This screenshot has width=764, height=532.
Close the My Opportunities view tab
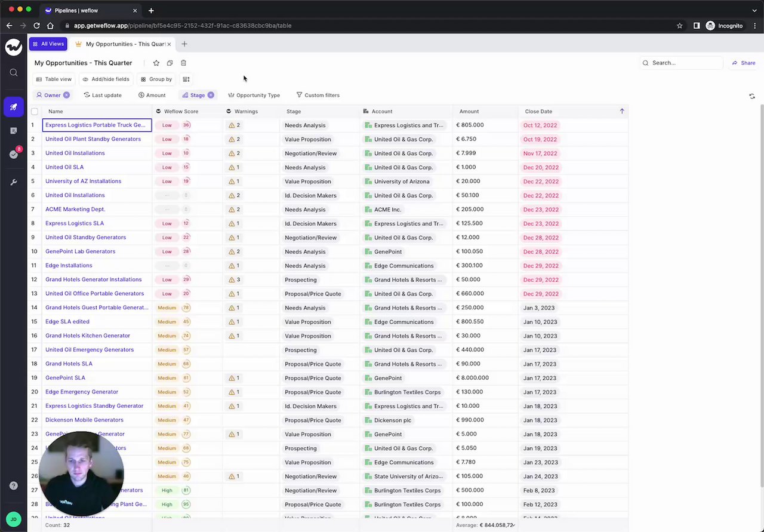[169, 44]
